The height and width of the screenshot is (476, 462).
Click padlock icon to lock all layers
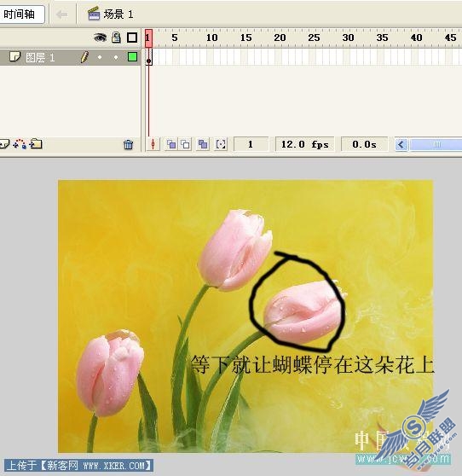point(116,38)
